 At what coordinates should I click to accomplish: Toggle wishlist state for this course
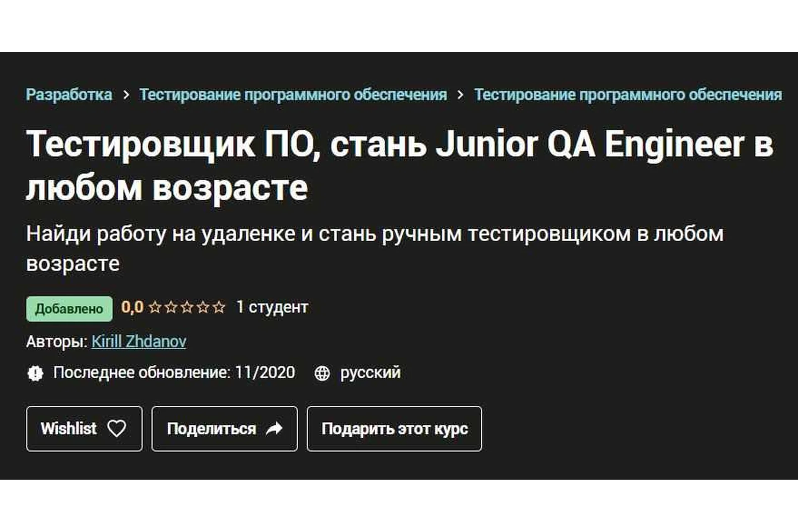[x=84, y=429]
